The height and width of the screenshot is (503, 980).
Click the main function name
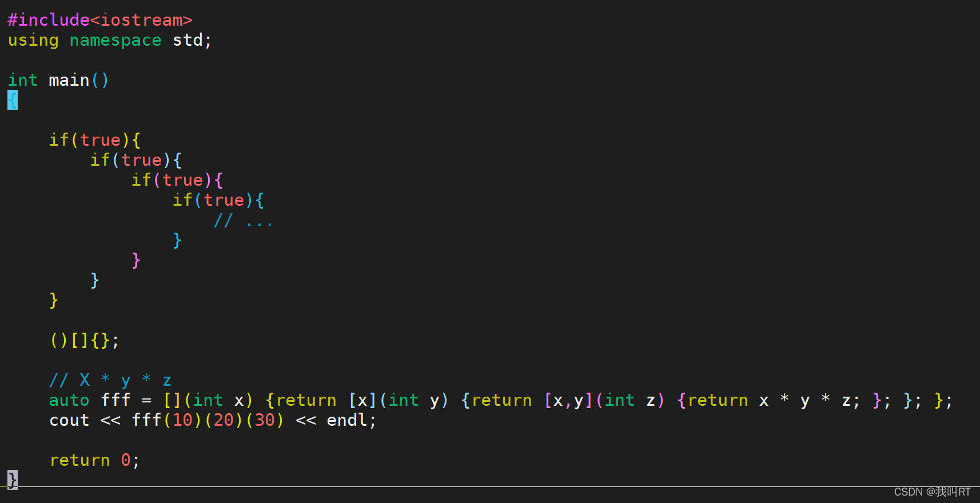pyautogui.click(x=69, y=80)
